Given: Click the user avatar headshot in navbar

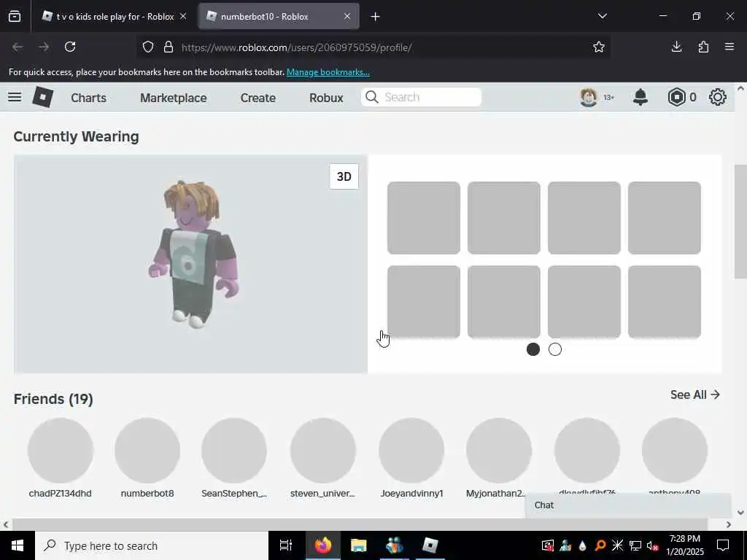Looking at the screenshot, I should click(x=589, y=97).
